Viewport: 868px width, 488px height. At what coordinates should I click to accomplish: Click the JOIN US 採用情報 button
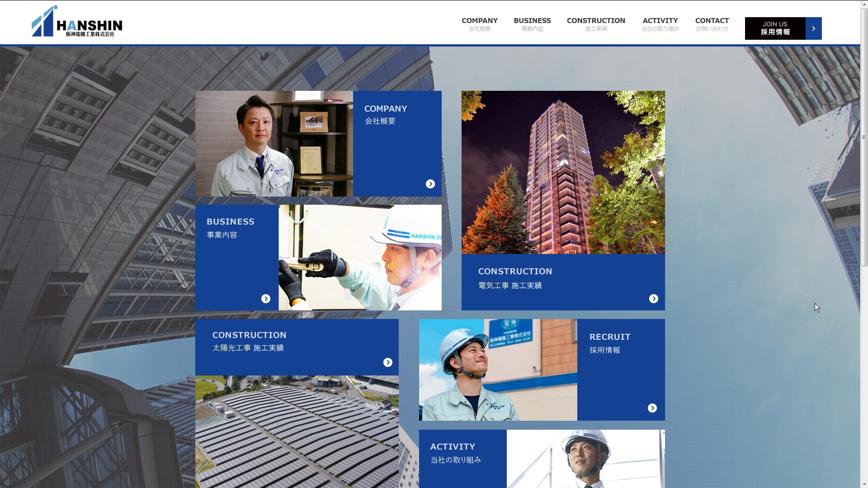pos(783,28)
